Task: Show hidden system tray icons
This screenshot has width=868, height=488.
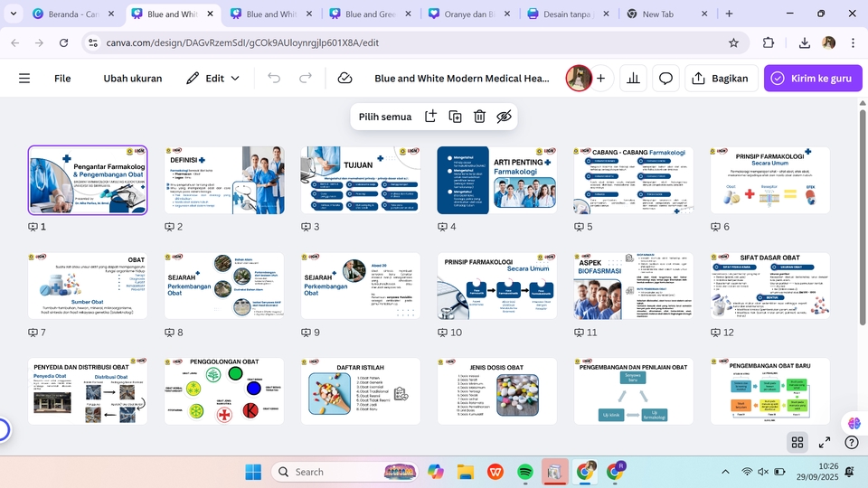Action: [725, 472]
